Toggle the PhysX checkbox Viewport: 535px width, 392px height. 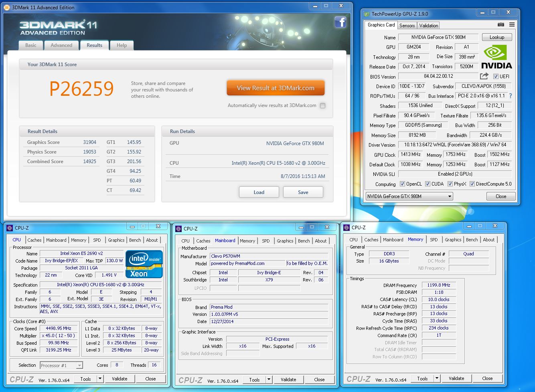pos(450,184)
